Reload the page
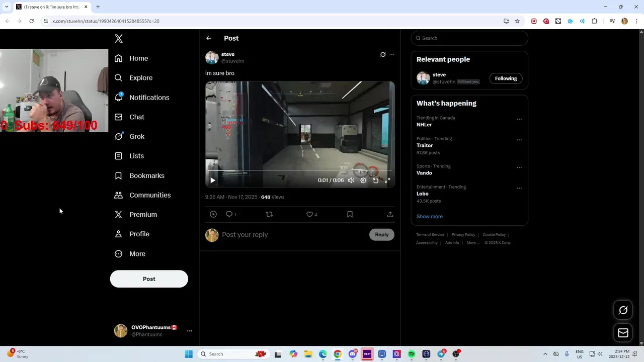This screenshot has height=362, width=644. 31,21
